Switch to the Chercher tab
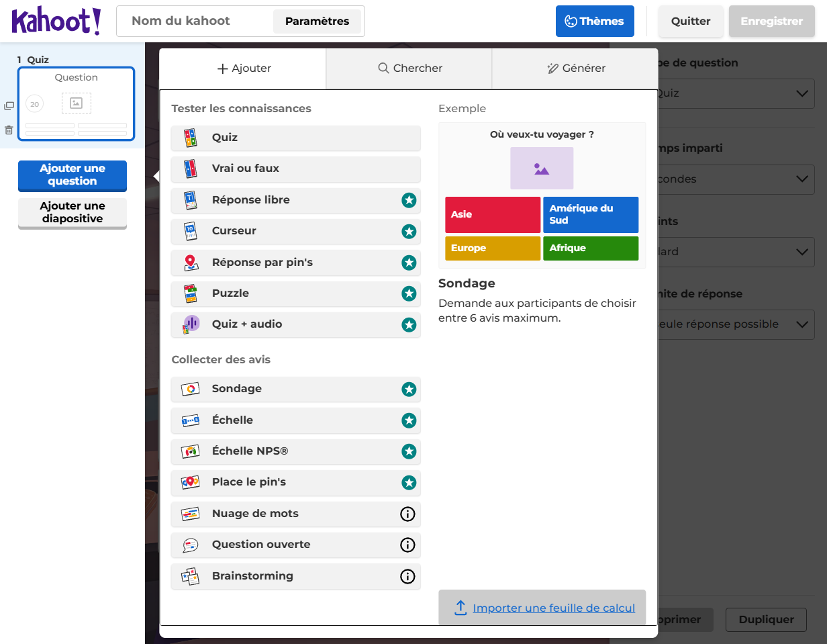Viewport: 827px width, 644px height. click(x=409, y=68)
